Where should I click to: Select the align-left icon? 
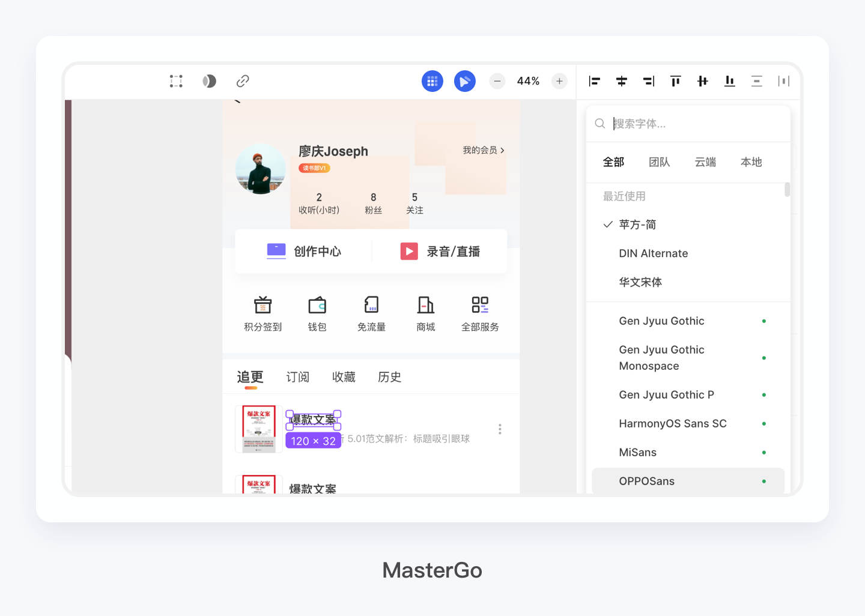[x=594, y=81]
